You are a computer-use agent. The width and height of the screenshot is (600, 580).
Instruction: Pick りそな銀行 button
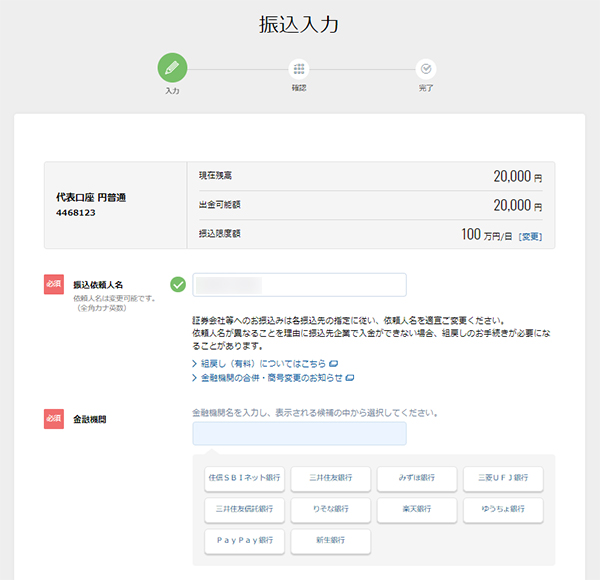331,510
